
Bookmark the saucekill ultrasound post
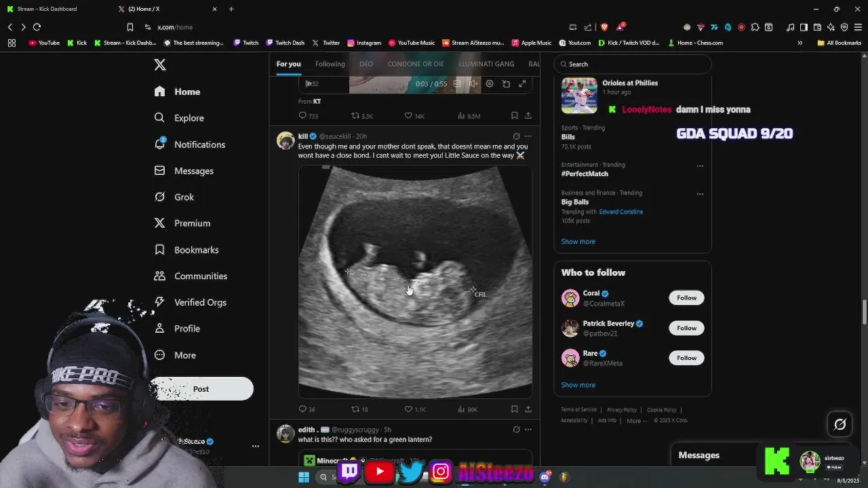pos(515,409)
